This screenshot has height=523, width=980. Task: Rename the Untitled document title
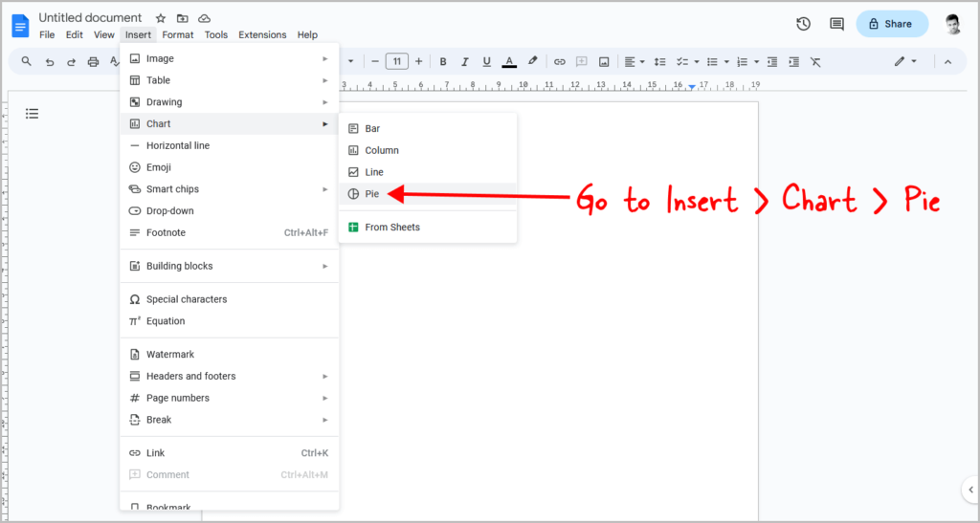pyautogui.click(x=91, y=18)
